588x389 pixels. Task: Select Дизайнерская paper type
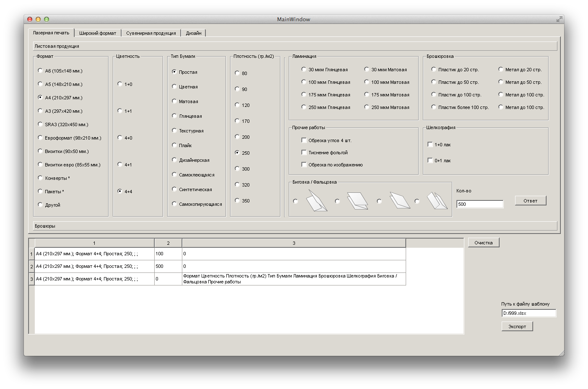coord(191,160)
